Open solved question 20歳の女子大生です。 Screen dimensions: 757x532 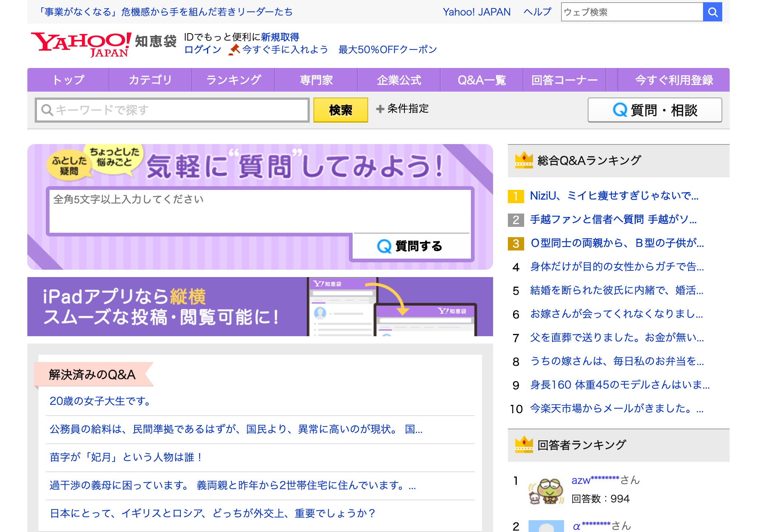(x=101, y=401)
